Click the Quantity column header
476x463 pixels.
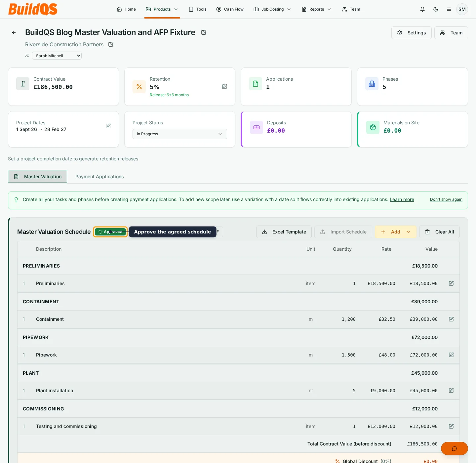[342, 249]
